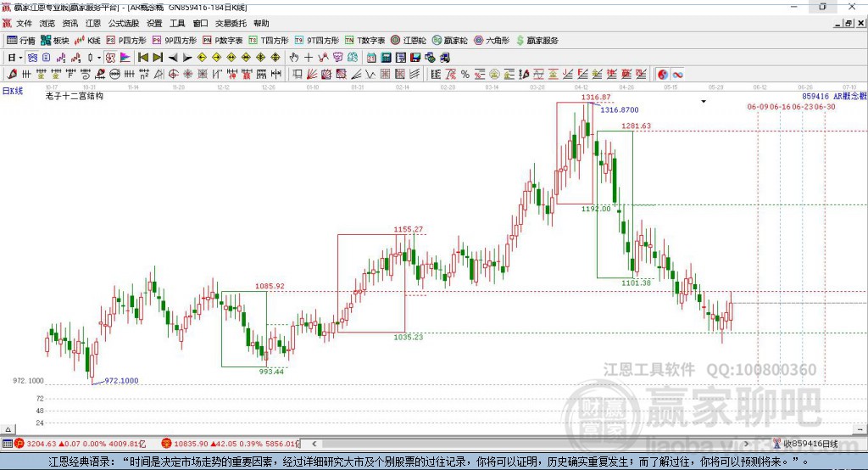Viewport: 868px width, 470px height.
Task: Click the black right arrow step-forward icon
Action: point(187,58)
